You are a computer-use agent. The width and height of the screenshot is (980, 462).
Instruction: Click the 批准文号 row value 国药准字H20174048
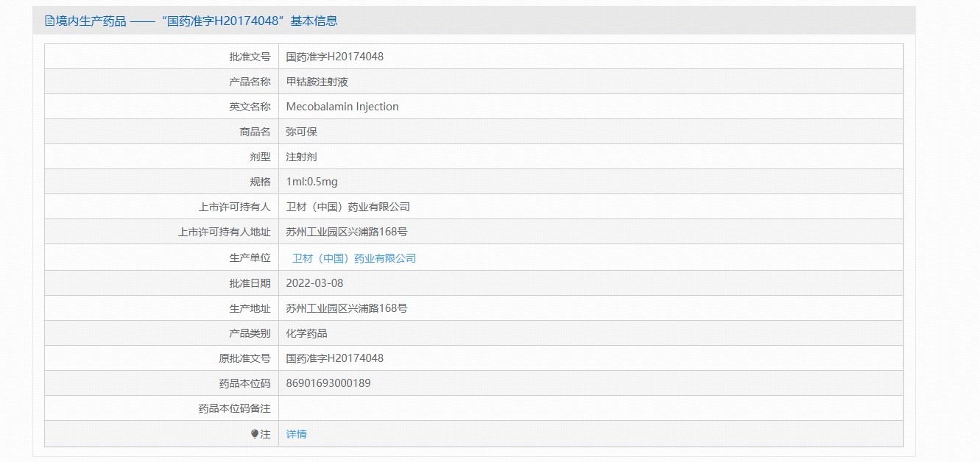[334, 57]
